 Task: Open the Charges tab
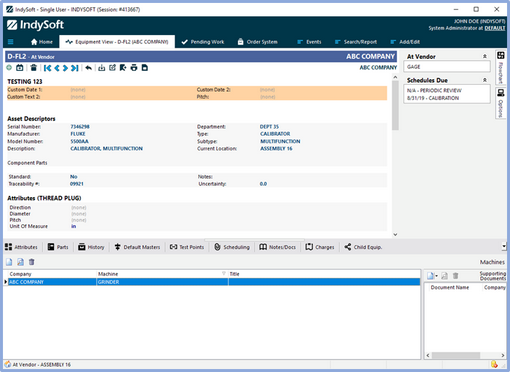tap(320, 247)
